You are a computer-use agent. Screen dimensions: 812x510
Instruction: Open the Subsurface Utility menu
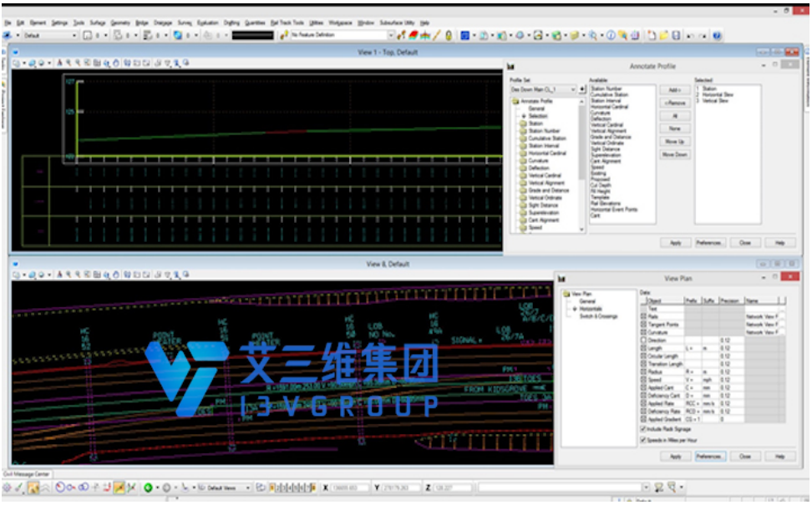(397, 23)
